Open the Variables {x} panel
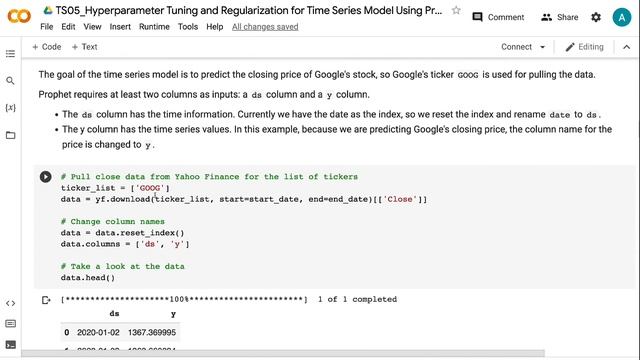This screenshot has height=360, width=640. click(x=11, y=108)
